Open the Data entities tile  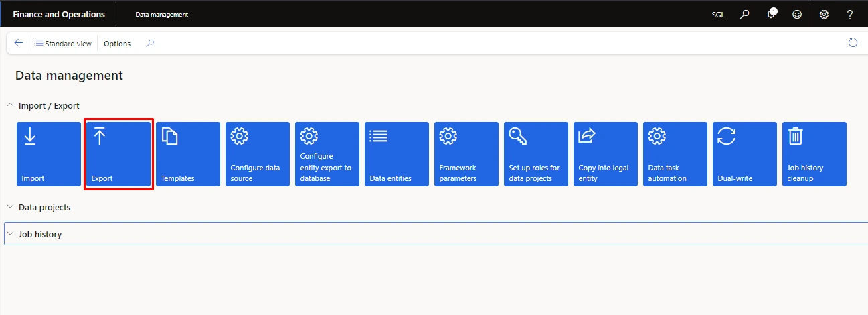coord(397,154)
